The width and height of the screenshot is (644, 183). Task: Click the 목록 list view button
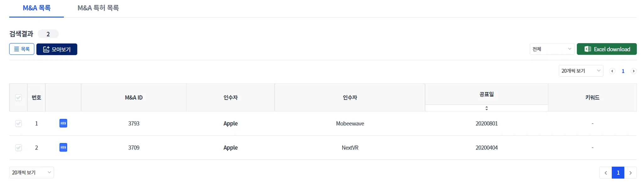pos(22,49)
